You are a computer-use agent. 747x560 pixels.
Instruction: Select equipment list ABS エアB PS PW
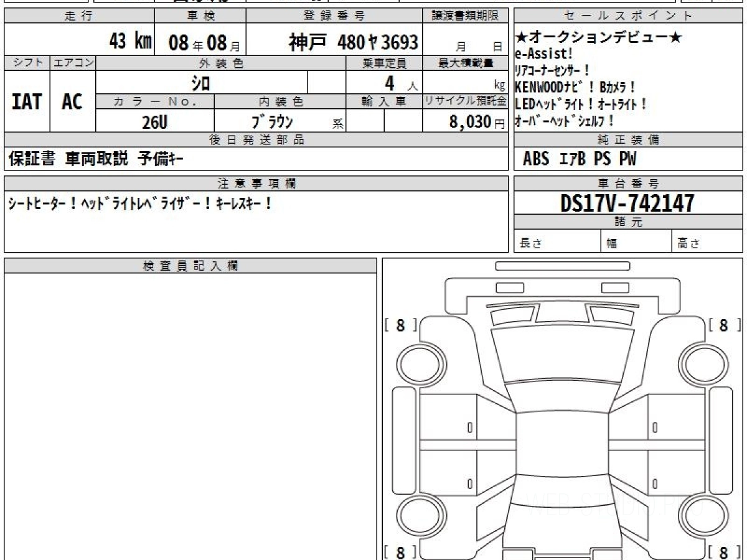click(x=580, y=159)
